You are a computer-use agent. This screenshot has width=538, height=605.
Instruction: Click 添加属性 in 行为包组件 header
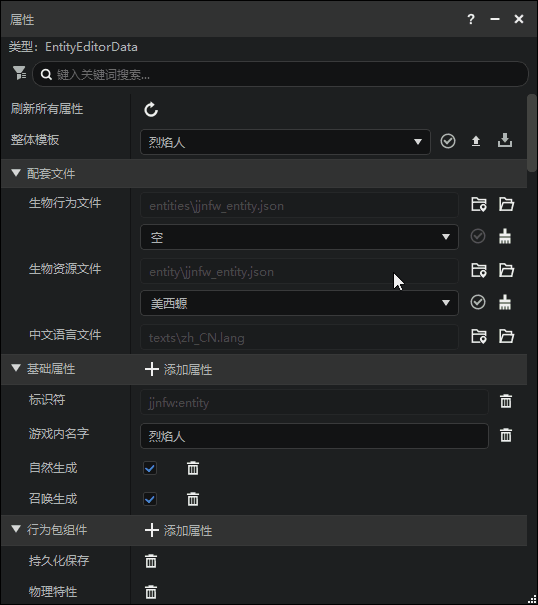[x=178, y=531]
